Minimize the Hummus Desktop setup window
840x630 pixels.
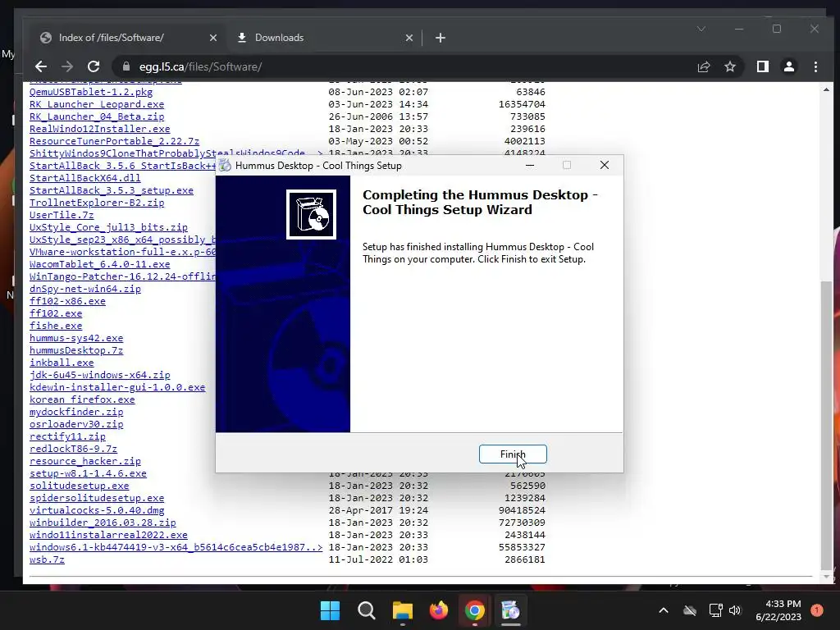[530, 165]
